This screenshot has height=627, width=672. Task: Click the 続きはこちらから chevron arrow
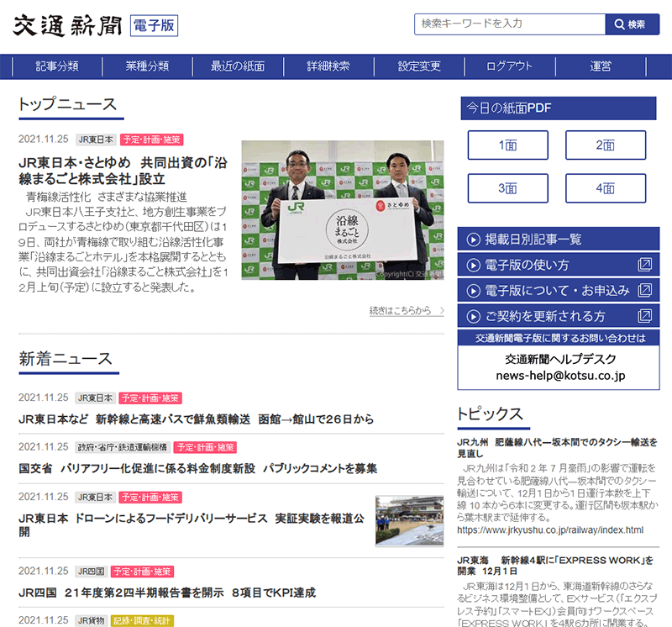(x=441, y=311)
